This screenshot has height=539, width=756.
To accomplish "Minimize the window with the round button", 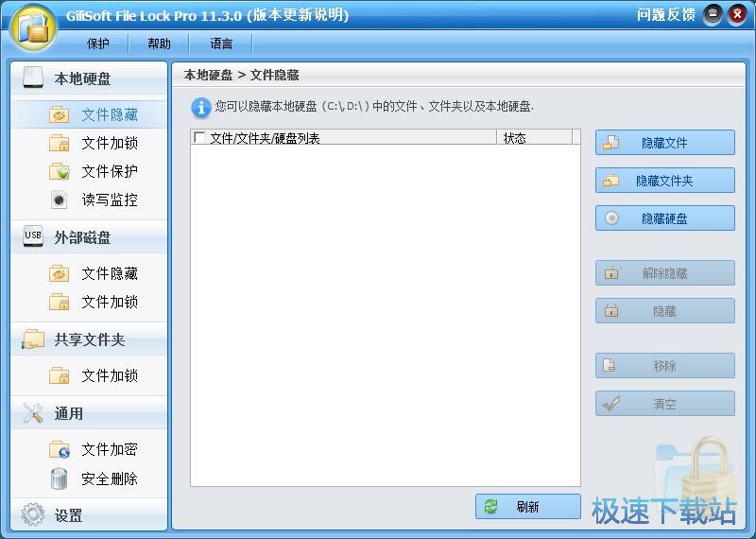I will [713, 15].
